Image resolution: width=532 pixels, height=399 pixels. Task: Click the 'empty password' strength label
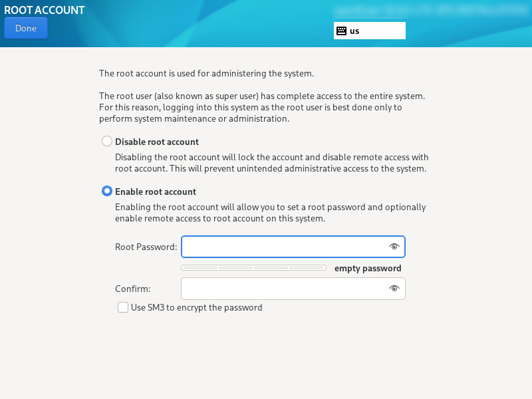pos(368,269)
